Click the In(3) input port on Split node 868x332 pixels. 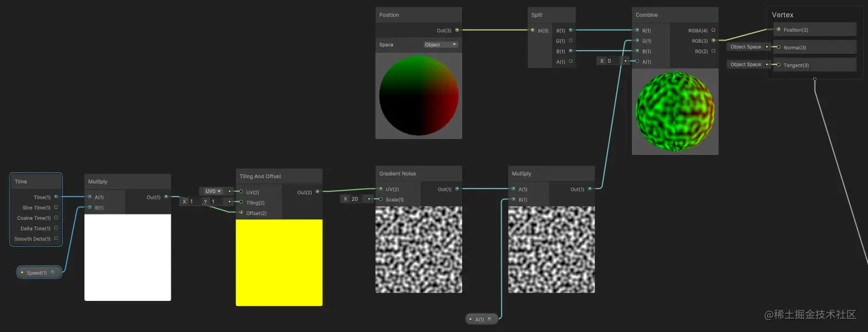click(533, 30)
